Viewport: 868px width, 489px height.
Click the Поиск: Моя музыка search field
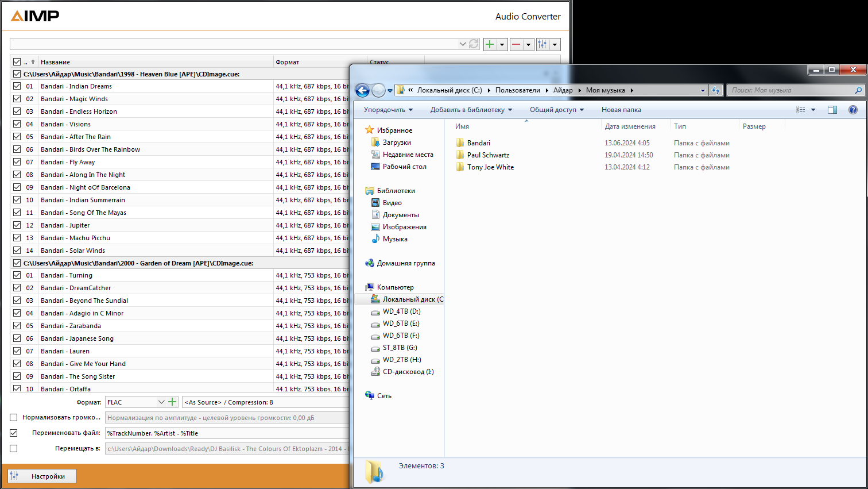point(795,90)
